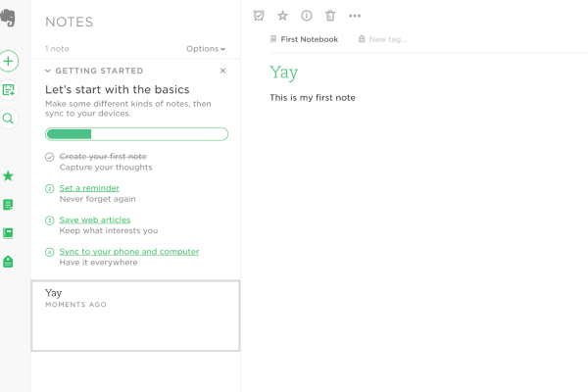Open the Options dropdown
Screen dimensions: 588x392
click(206, 49)
